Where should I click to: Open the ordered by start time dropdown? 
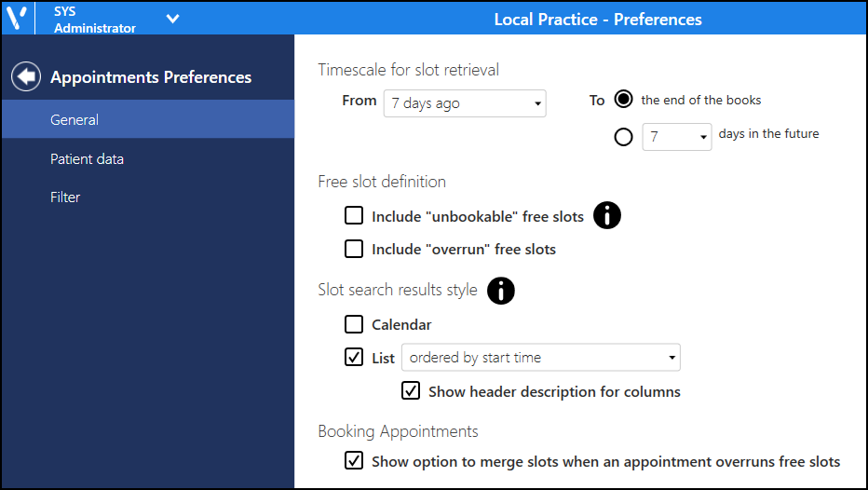pos(540,358)
